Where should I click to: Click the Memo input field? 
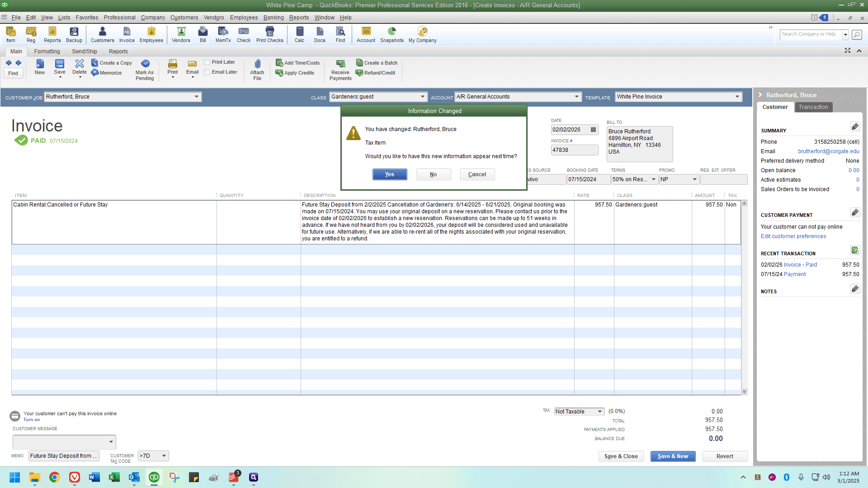[x=64, y=456]
